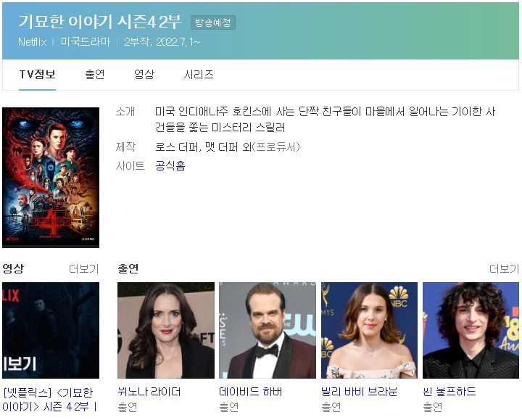This screenshot has width=522, height=420.
Task: Click 밀리 바비 브라운 photo
Action: point(369,330)
